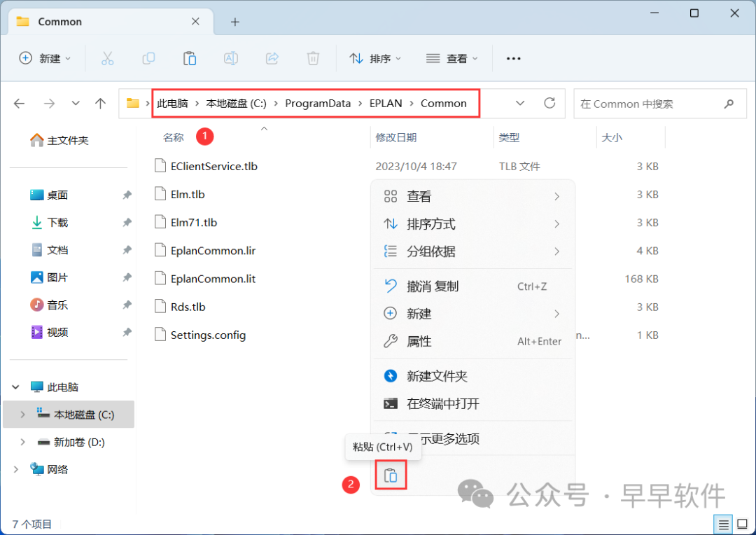The image size is (756, 535).
Task: Click the rename icon in toolbar
Action: tap(230, 59)
